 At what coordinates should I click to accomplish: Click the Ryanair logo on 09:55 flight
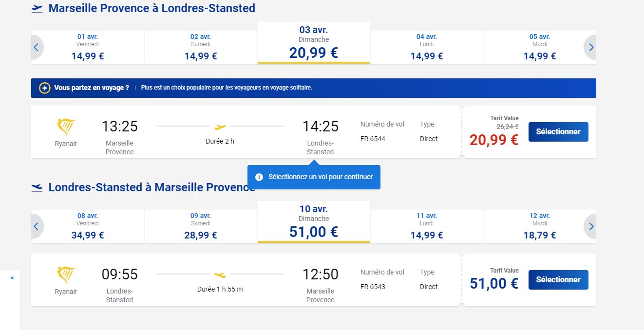(66, 275)
